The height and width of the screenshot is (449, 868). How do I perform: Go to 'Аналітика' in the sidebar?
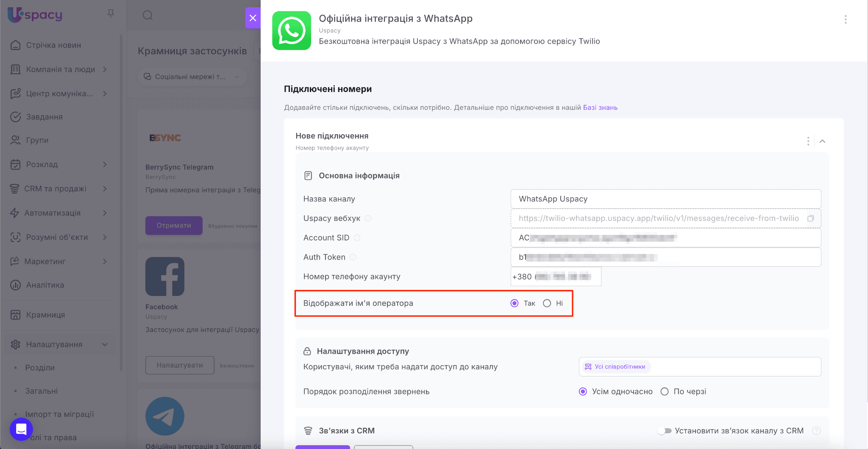[45, 285]
